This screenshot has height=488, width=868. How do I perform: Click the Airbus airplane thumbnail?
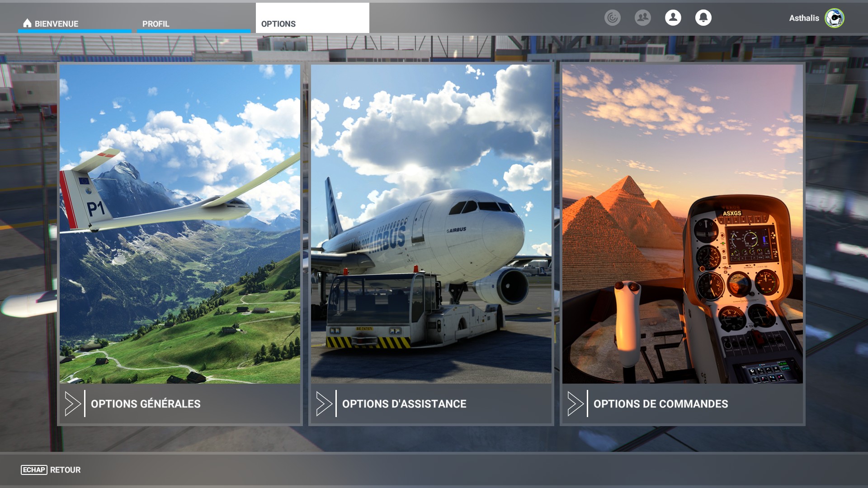431,224
